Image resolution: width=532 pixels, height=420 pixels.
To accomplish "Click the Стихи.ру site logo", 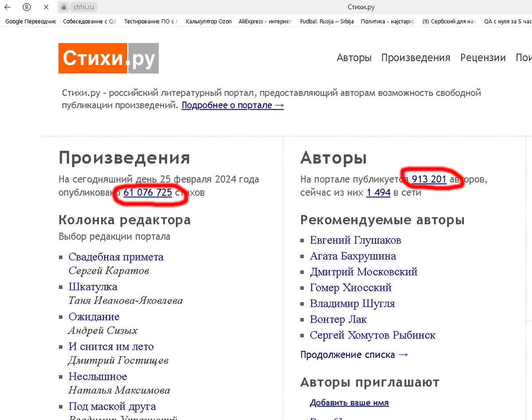I will [x=108, y=58].
